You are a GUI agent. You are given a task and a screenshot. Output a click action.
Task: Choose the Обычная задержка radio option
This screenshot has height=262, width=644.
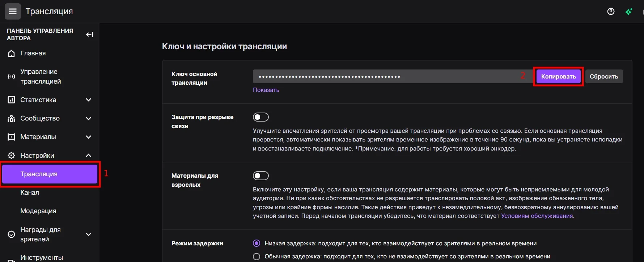tap(257, 257)
